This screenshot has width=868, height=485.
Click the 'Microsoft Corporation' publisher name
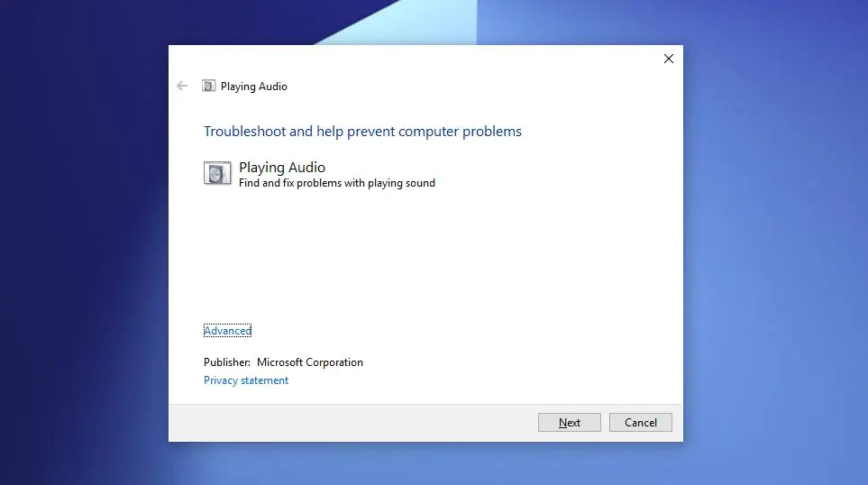pyautogui.click(x=310, y=362)
